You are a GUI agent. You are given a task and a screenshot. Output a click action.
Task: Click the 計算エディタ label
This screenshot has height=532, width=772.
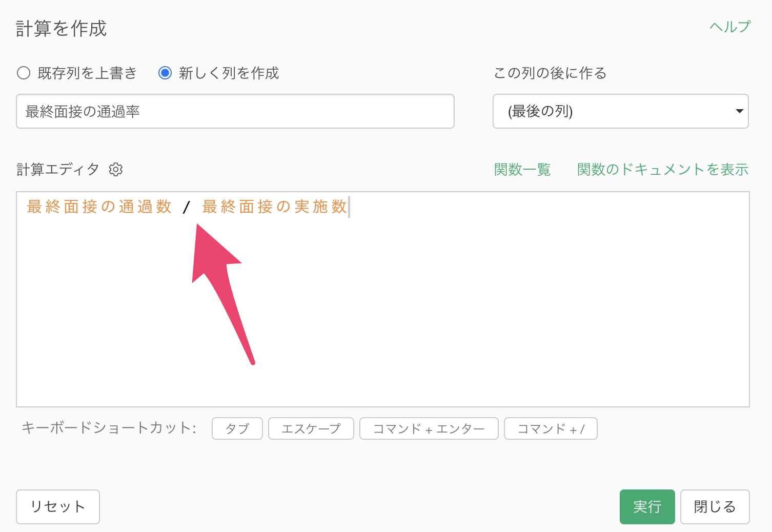pyautogui.click(x=57, y=169)
